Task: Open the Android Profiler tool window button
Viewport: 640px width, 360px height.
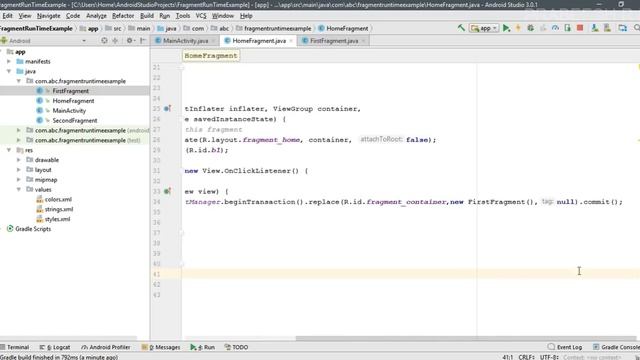Action: tap(106, 347)
